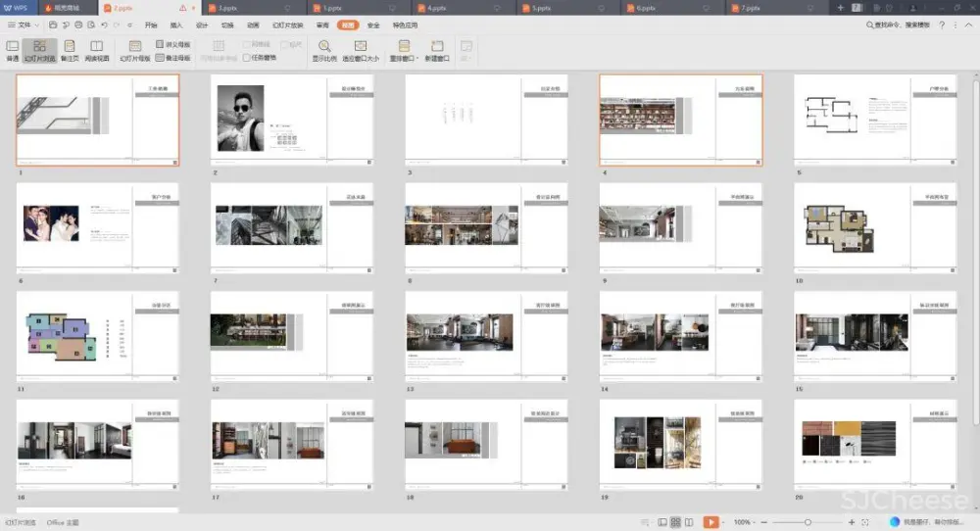Click the Notes Page (备注页) view icon
Image resolution: width=980 pixels, height=531 pixels.
pos(70,50)
